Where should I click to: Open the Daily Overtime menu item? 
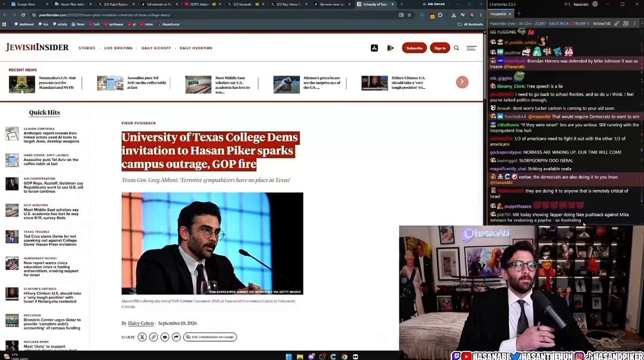coord(196,48)
